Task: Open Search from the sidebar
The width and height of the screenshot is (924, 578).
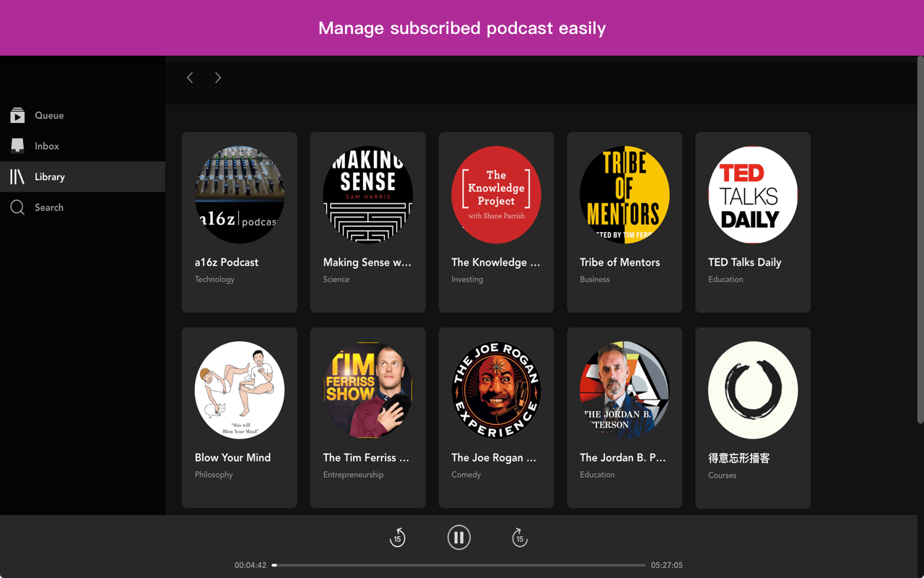Action: point(48,207)
